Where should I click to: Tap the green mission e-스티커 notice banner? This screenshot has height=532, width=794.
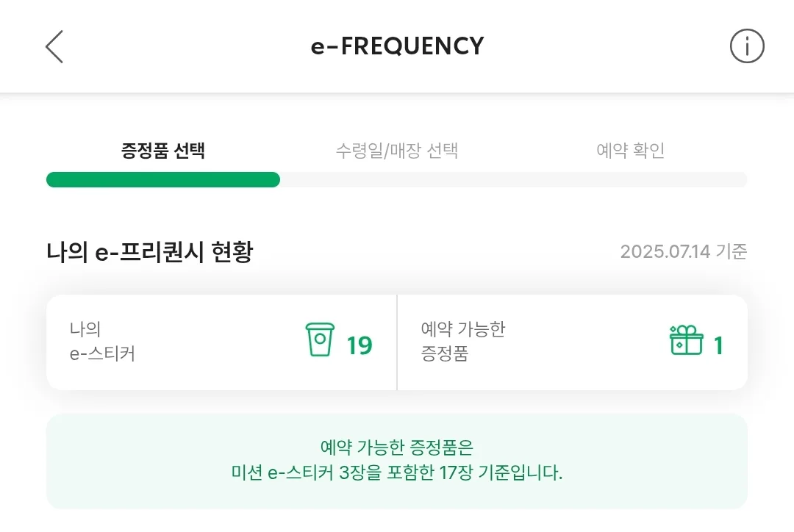coord(397,461)
